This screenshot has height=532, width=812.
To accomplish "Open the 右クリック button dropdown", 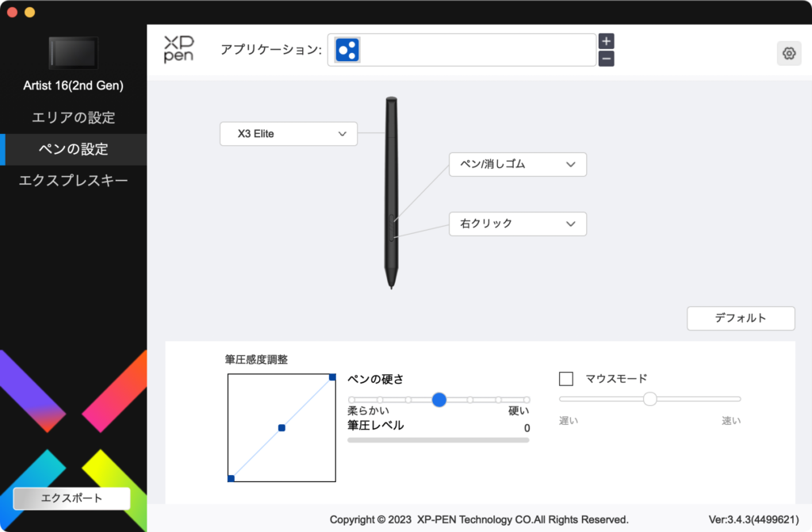I will pyautogui.click(x=517, y=224).
